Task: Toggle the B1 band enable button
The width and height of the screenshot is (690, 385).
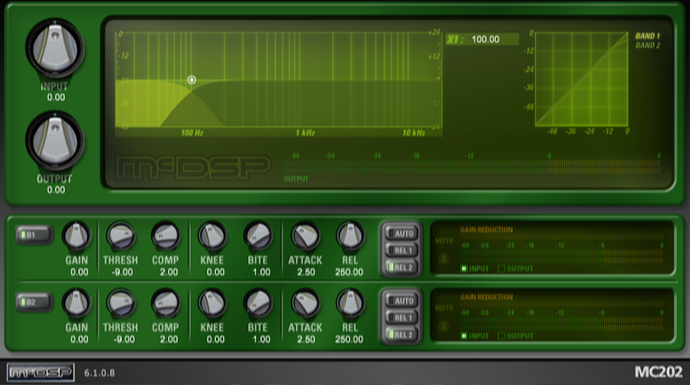Action: 33,235
